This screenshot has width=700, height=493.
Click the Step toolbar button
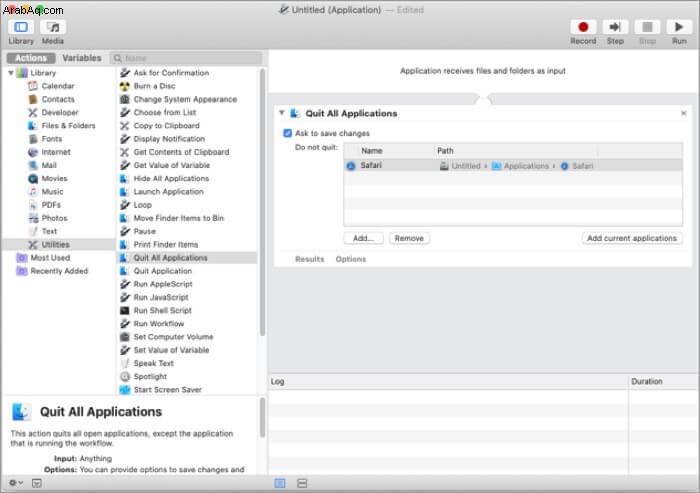pos(615,27)
